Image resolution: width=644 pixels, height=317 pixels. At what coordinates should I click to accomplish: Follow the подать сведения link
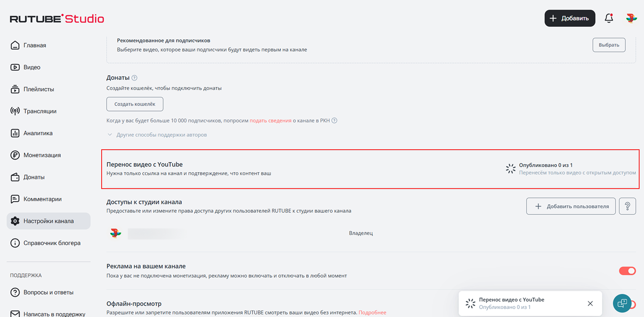pos(270,120)
